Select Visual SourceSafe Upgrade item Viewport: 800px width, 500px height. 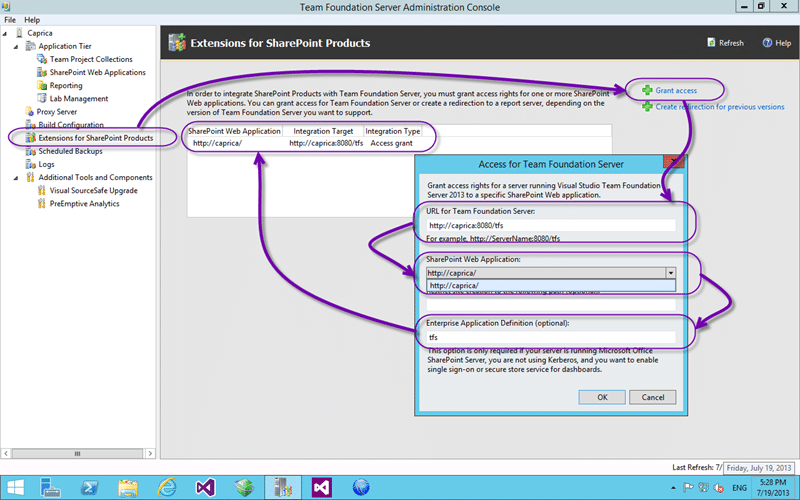point(93,190)
